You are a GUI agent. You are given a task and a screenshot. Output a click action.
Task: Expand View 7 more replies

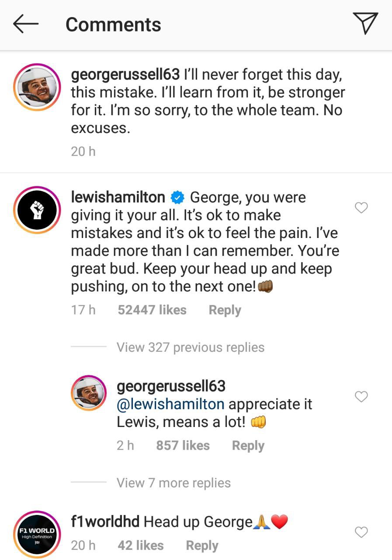pos(173,483)
